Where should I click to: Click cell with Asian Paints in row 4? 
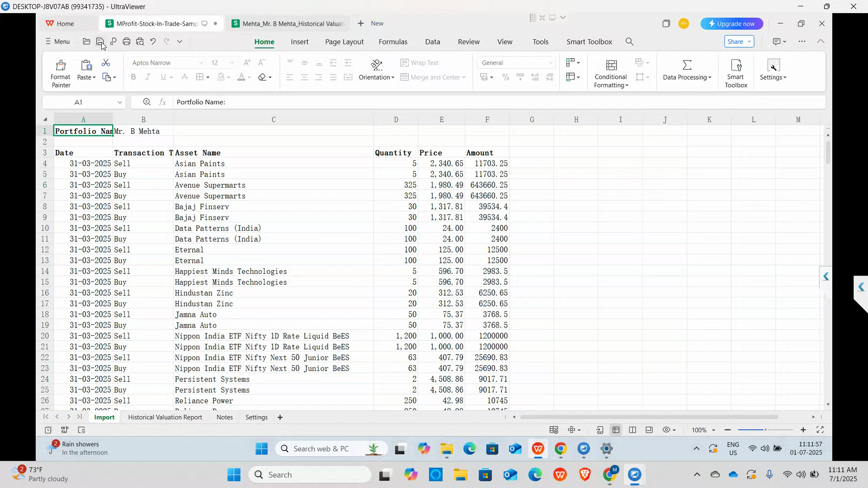[274, 164]
